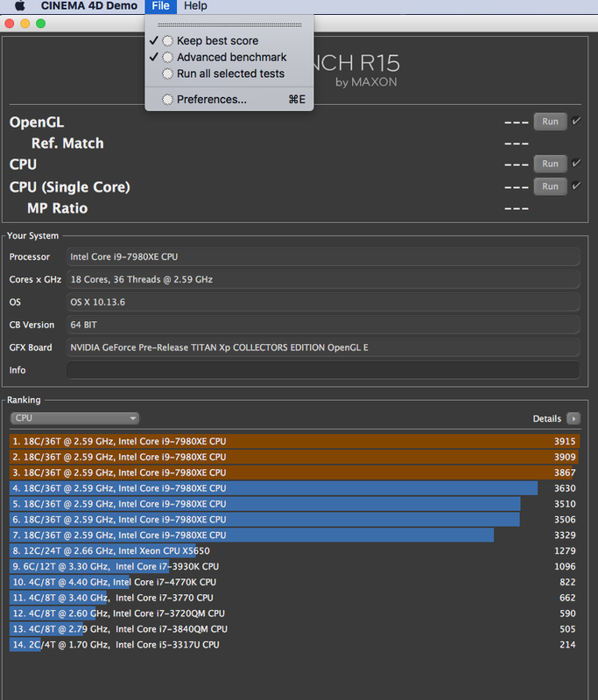Image resolution: width=598 pixels, height=700 pixels.
Task: Click the CB Version field showing 64 BIT
Action: coord(323,325)
